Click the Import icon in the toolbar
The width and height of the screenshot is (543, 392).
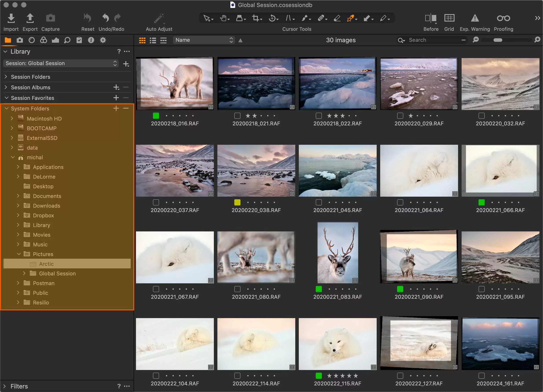(x=11, y=19)
